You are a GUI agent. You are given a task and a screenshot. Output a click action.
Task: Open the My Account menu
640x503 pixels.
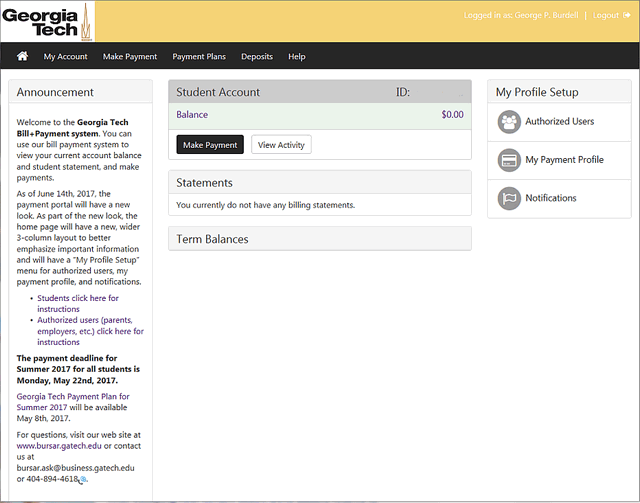click(x=65, y=56)
